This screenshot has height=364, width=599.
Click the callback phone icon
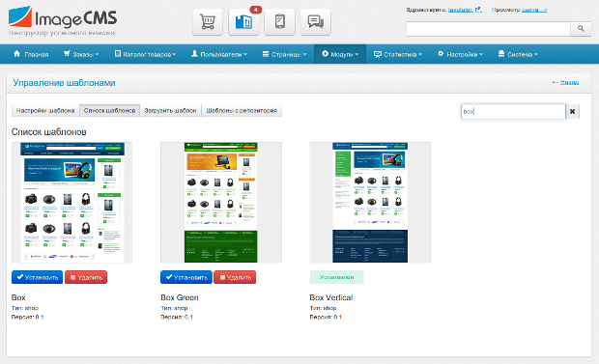[279, 22]
